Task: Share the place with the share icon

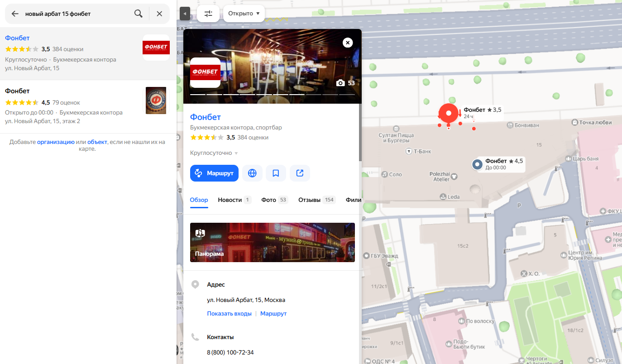Action: point(300,173)
